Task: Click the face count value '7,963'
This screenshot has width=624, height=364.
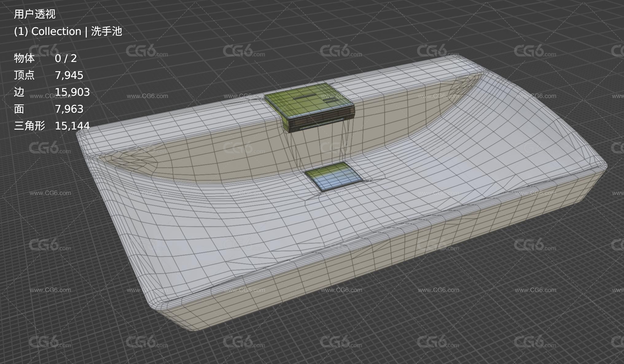Action: pos(69,109)
